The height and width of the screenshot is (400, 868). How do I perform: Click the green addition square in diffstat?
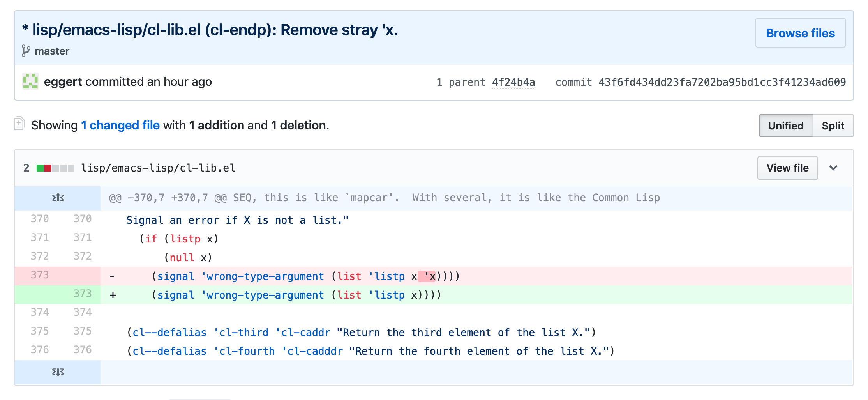pos(40,168)
